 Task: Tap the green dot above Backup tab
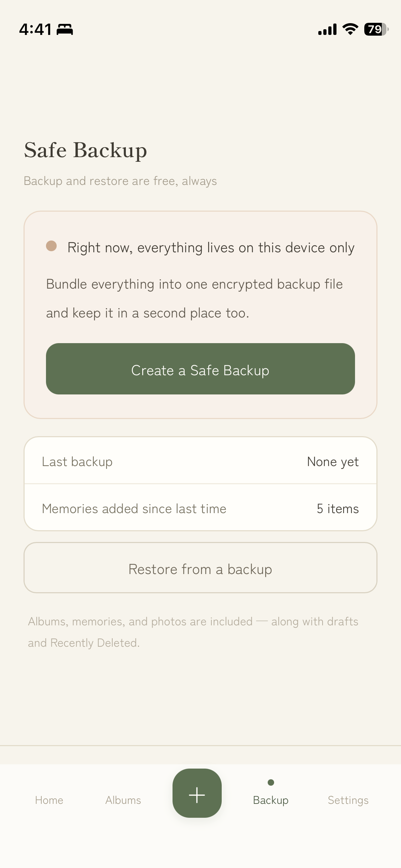(271, 782)
